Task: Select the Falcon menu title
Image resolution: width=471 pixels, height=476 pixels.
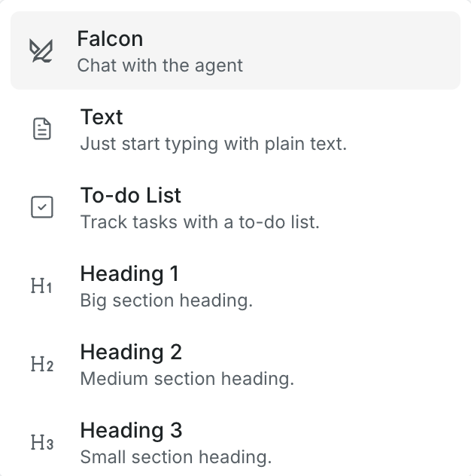Action: [x=110, y=38]
